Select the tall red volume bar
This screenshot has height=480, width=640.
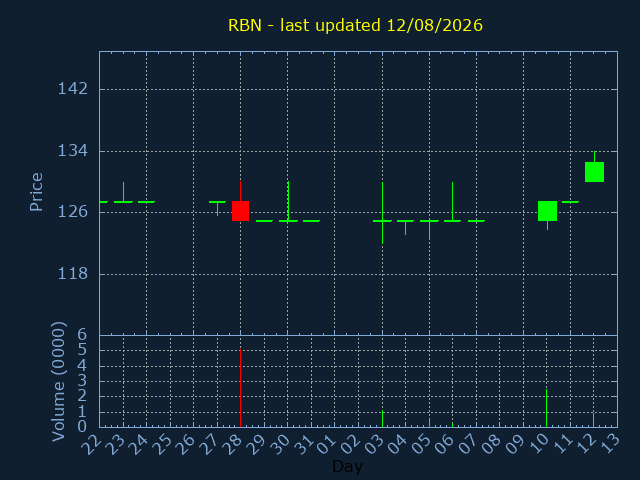[x=240, y=388]
